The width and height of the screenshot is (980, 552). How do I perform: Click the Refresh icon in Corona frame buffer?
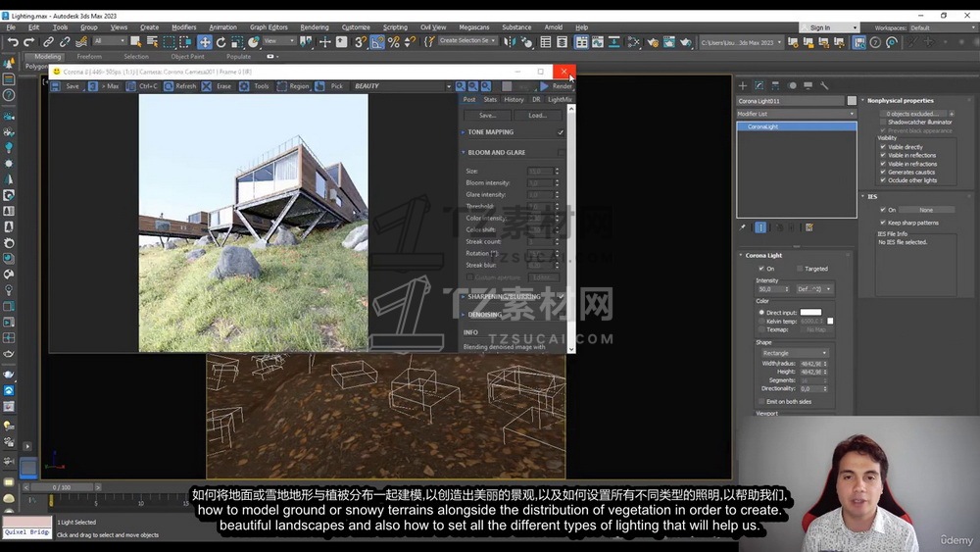click(168, 86)
